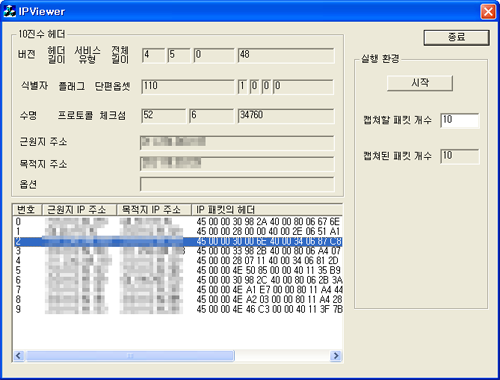
Task: Click the IP 패킷의 헤더 column header
Action: click(x=267, y=210)
